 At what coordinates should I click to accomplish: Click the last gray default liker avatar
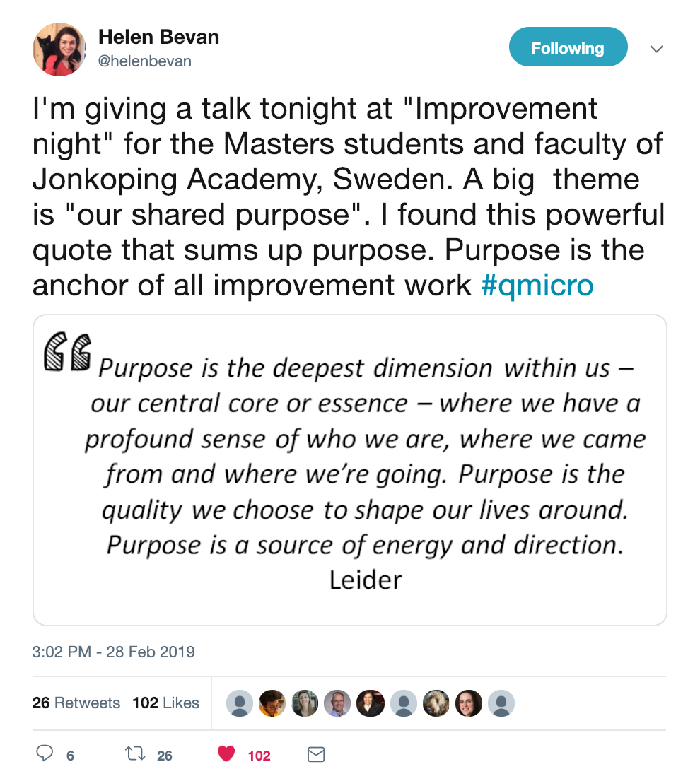[501, 703]
